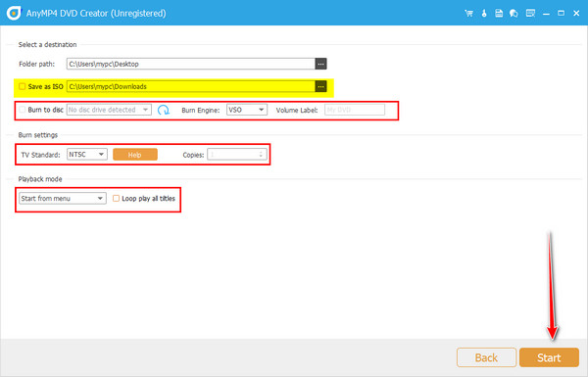Image resolution: width=588 pixels, height=377 pixels.
Task: Click the 'Copies:' label
Action: (x=193, y=155)
